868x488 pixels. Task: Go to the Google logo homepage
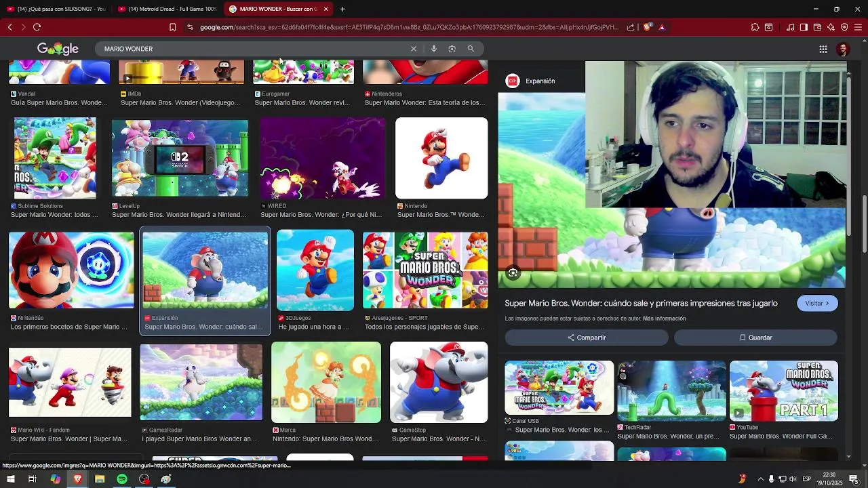[x=58, y=49]
